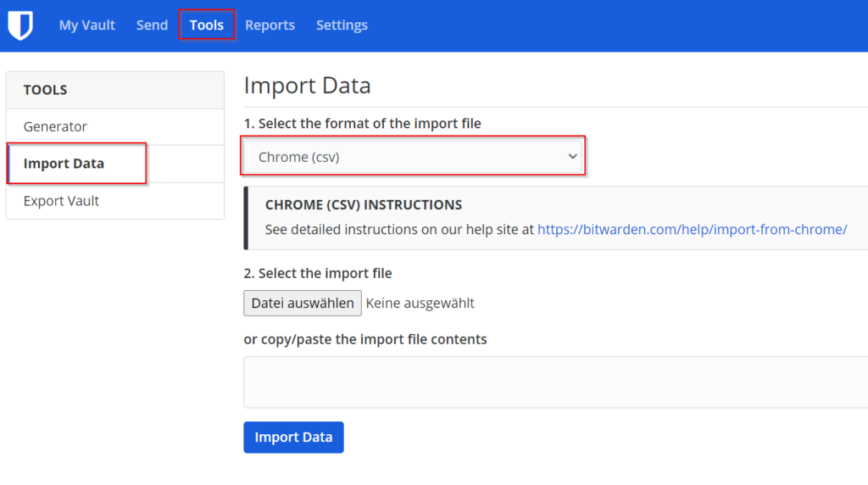Click the Import Data page heading
The width and height of the screenshot is (868, 485).
coord(307,86)
